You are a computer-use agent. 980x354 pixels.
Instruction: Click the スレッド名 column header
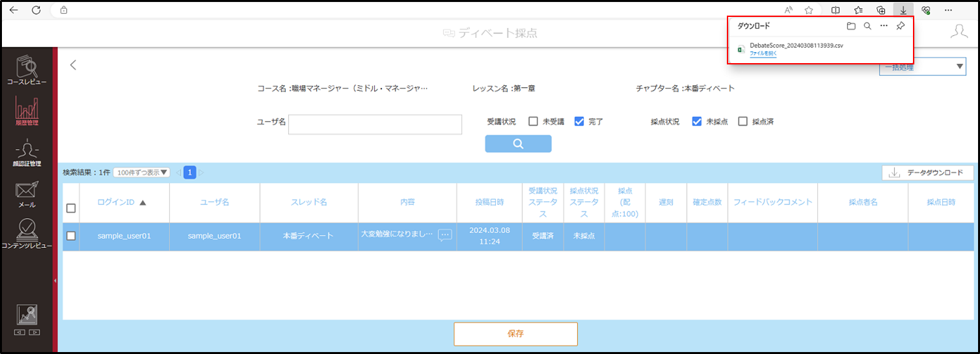tap(308, 202)
